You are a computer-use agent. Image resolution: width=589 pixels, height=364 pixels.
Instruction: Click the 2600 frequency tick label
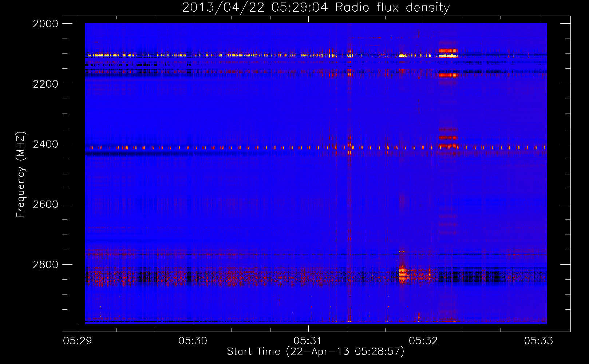(x=46, y=204)
